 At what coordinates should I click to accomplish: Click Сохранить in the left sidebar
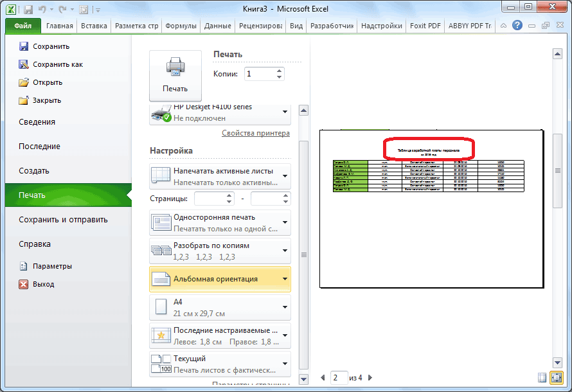51,46
